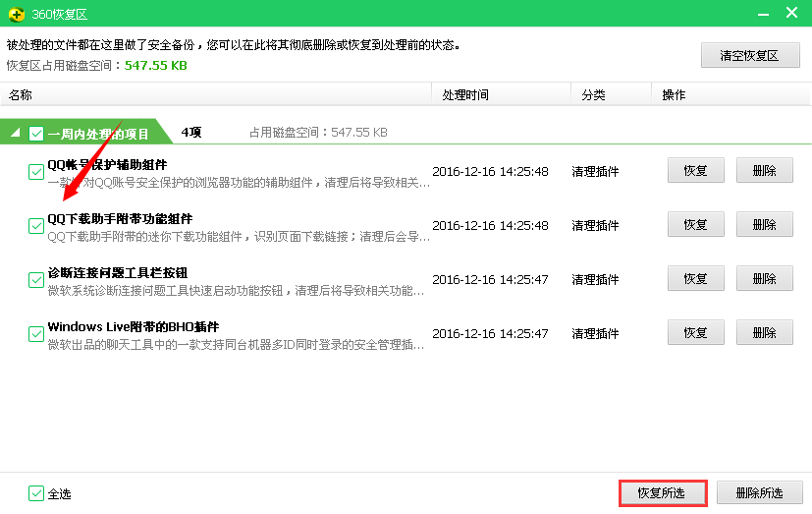Select the QQ下载助手附带功能组件 title text
The height and width of the screenshot is (514, 812).
click(x=120, y=218)
